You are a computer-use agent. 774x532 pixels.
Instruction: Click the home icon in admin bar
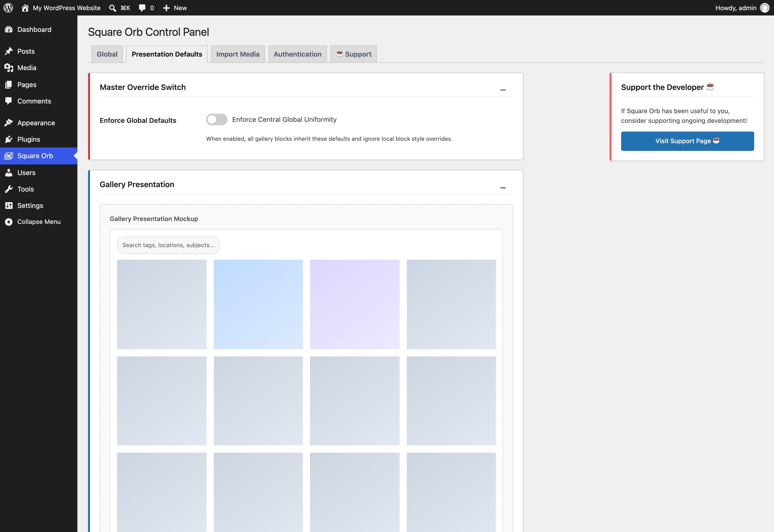(x=25, y=8)
